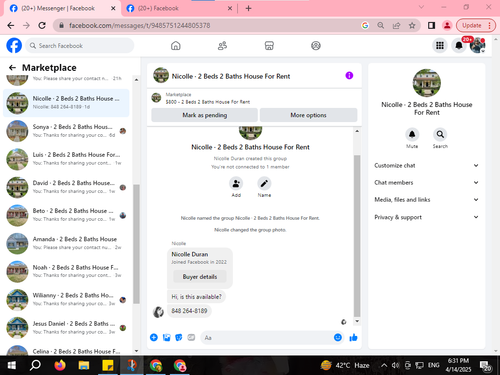Image resolution: width=500 pixels, height=375 pixels.
Task: Mute the conversation with the bell icon
Action: click(412, 134)
